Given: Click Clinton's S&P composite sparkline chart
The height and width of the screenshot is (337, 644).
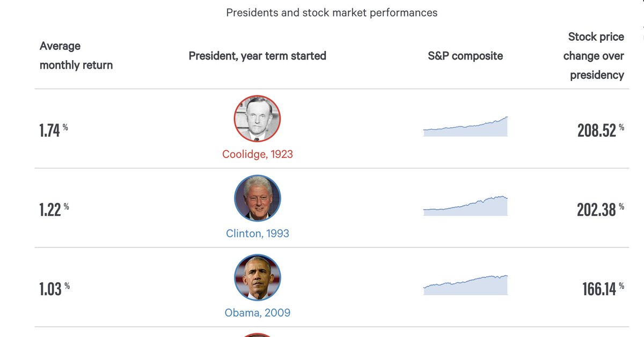Looking at the screenshot, I should click(x=465, y=206).
